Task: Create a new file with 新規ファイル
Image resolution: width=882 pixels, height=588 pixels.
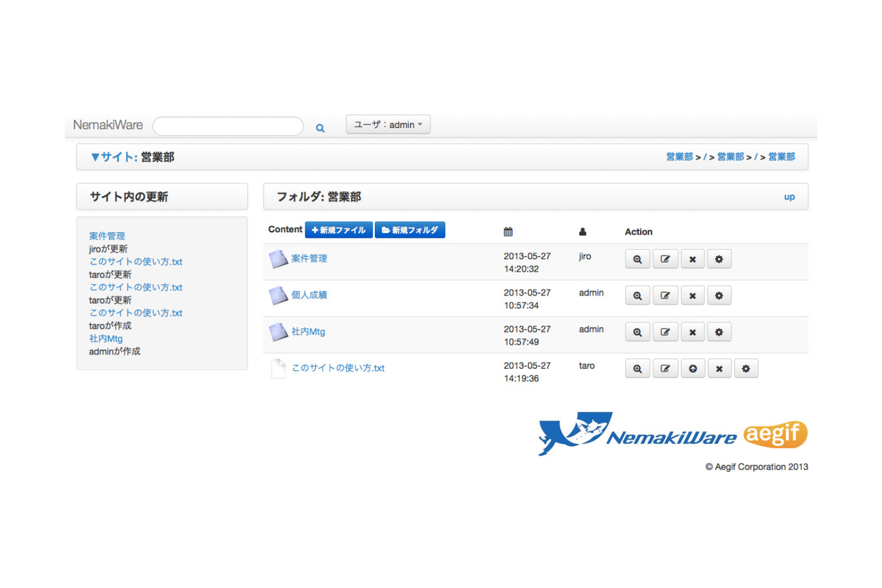Action: click(x=338, y=230)
